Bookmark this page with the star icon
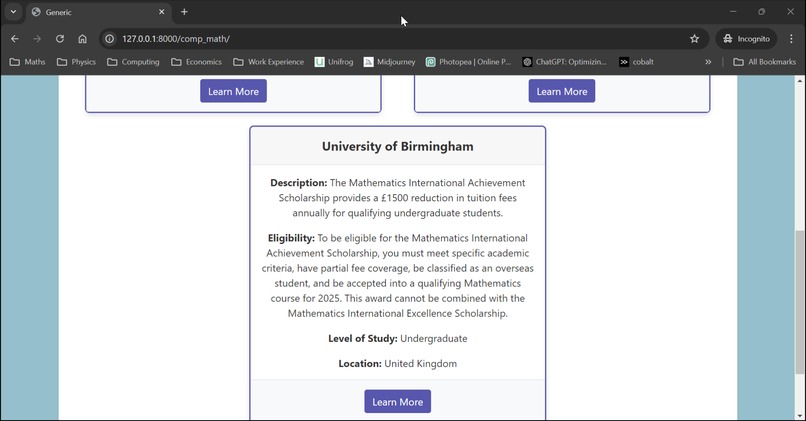 (x=694, y=39)
